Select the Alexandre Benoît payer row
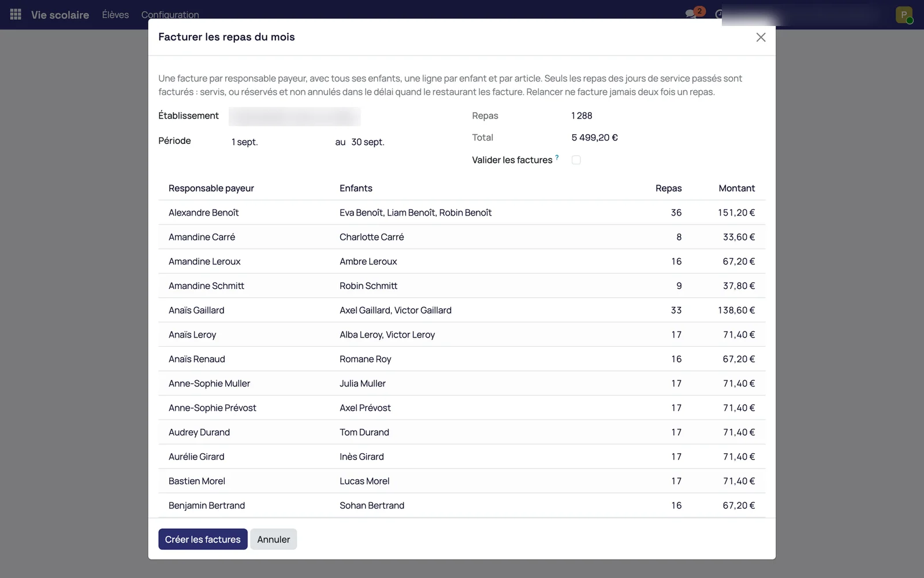 (x=461, y=213)
